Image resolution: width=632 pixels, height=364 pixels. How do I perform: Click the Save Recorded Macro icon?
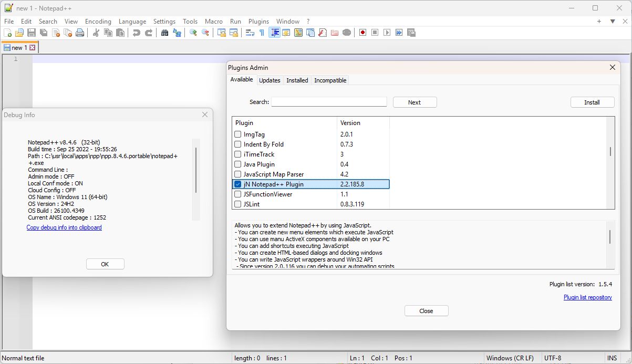(x=411, y=33)
